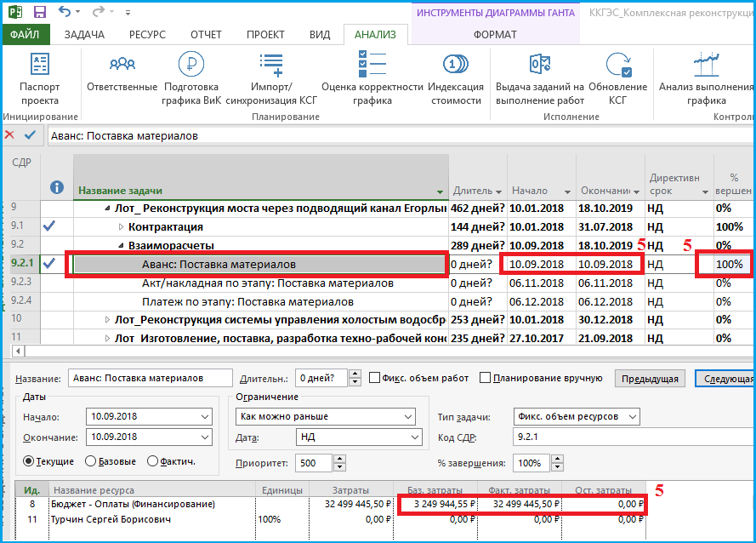This screenshot has height=543, width=756.
Task: Click Обновление КСГ icon
Action: tap(618, 64)
